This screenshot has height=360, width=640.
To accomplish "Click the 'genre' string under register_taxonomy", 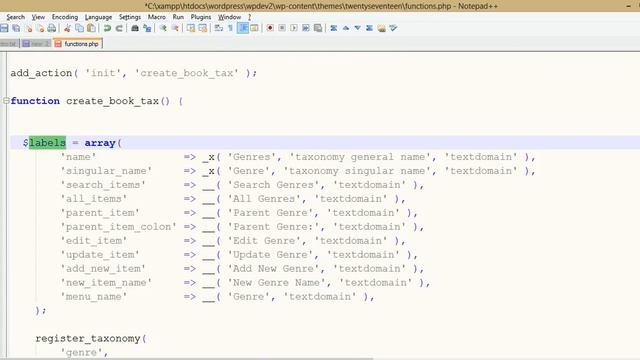I will coord(82,352).
